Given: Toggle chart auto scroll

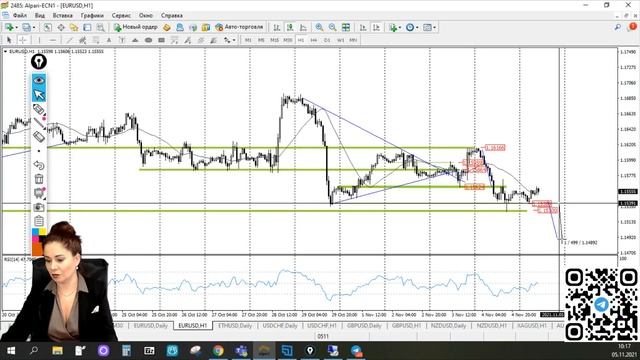Looking at the screenshot, I should pyautogui.click(x=363, y=27).
